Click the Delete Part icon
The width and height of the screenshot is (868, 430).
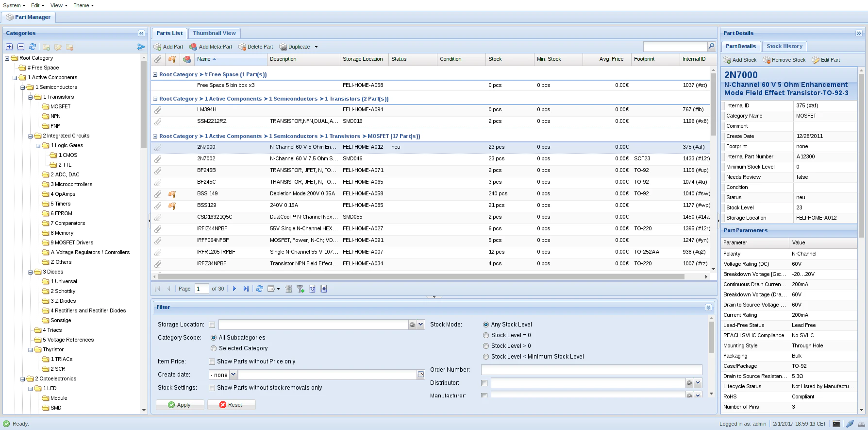coord(242,47)
